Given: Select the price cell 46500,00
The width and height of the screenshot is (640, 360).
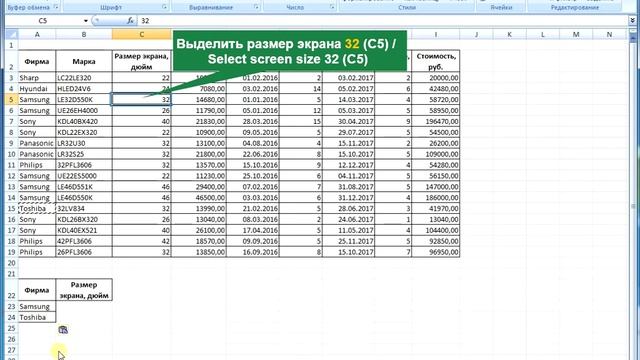Looking at the screenshot, I should click(x=199, y=198).
